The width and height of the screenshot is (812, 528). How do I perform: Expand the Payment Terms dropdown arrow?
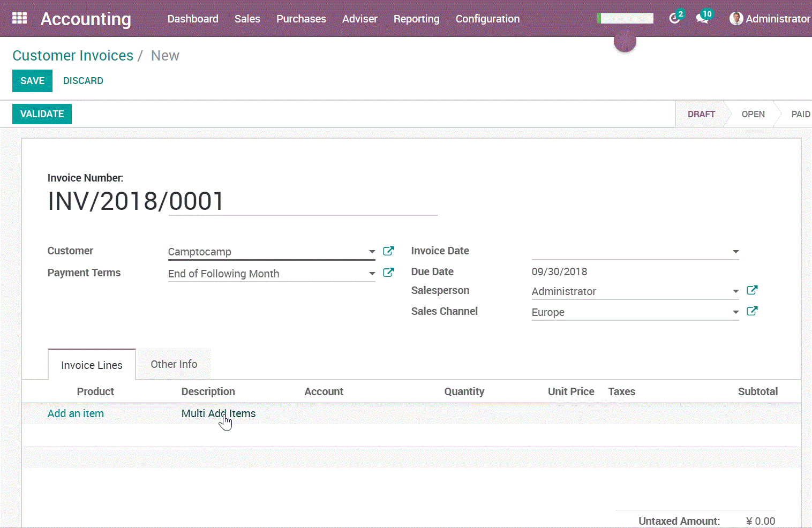point(372,274)
